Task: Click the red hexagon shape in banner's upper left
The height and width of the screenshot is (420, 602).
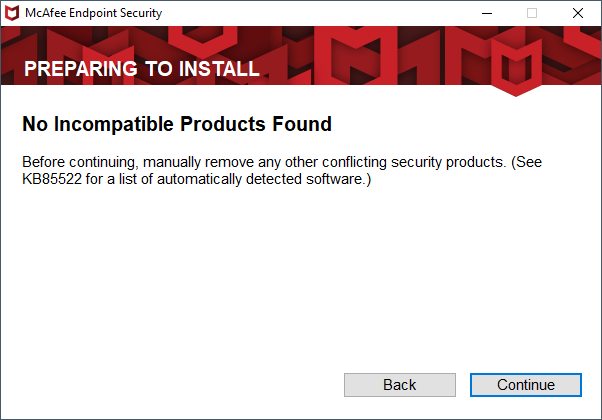Action: [202, 40]
